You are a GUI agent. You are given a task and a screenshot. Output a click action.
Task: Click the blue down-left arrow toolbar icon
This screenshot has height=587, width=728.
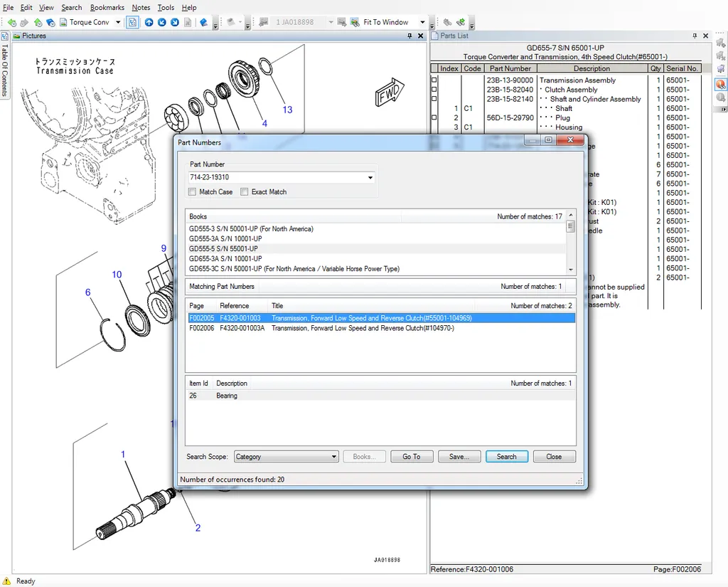coord(162,22)
